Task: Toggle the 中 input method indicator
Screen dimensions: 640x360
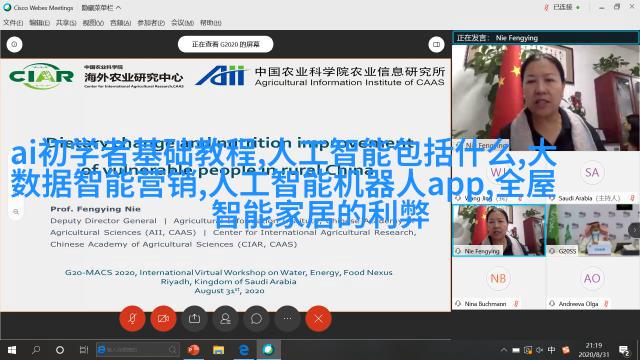Action: [x=551, y=350]
